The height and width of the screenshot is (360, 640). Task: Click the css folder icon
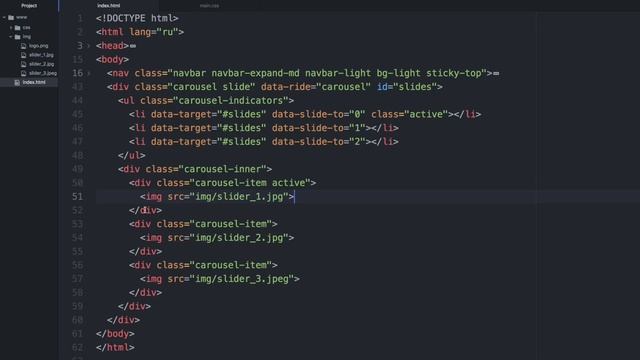coord(18,28)
